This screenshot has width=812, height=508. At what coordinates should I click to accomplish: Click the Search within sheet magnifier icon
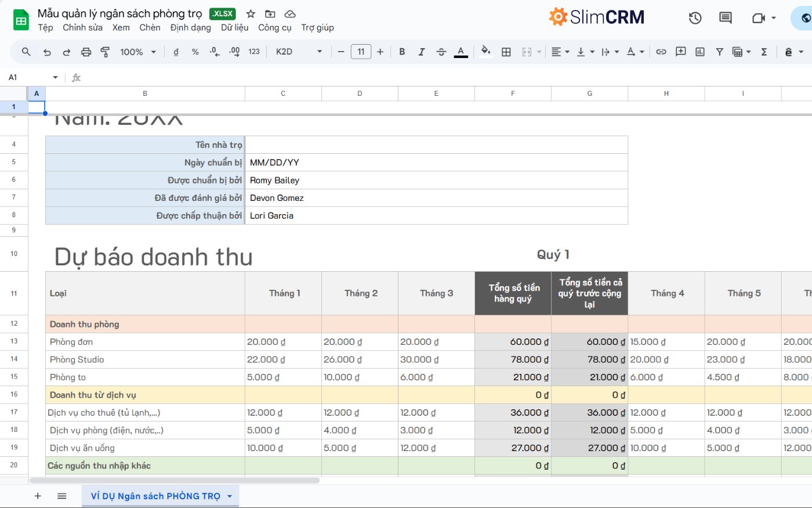click(x=26, y=52)
